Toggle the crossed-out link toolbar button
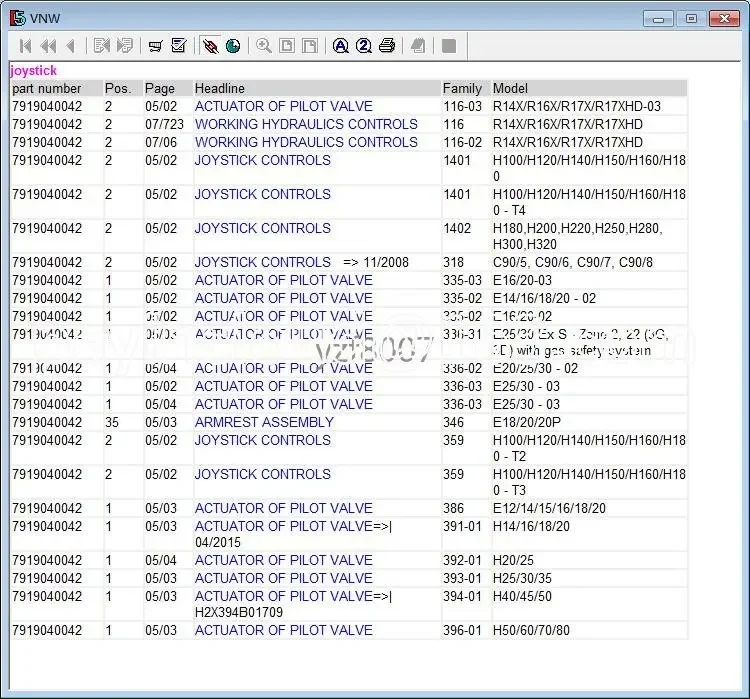The height and width of the screenshot is (699, 750). pyautogui.click(x=210, y=46)
